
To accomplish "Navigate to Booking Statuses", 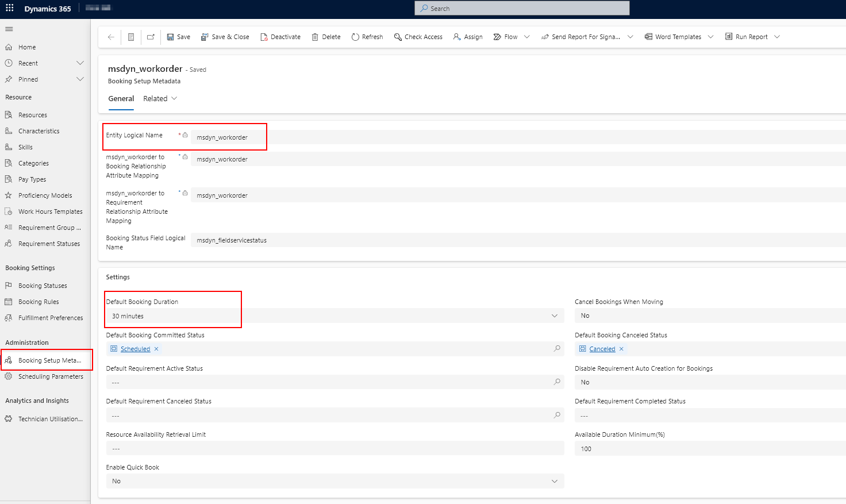I will (40, 285).
